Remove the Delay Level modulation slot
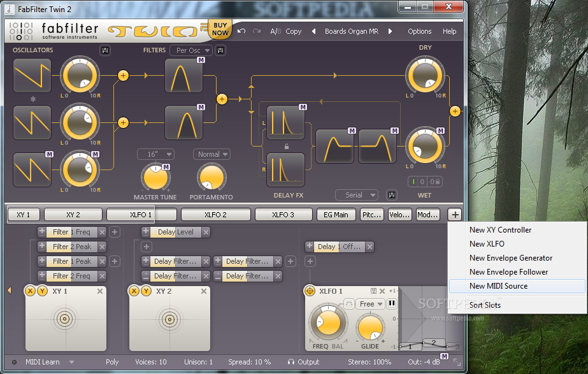The image size is (588, 374). pyautogui.click(x=206, y=232)
